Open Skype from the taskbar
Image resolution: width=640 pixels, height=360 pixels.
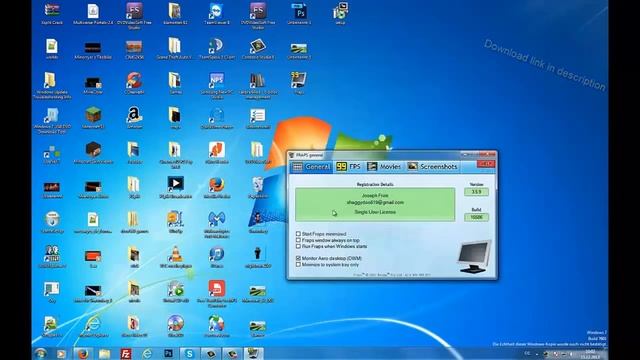(189, 353)
